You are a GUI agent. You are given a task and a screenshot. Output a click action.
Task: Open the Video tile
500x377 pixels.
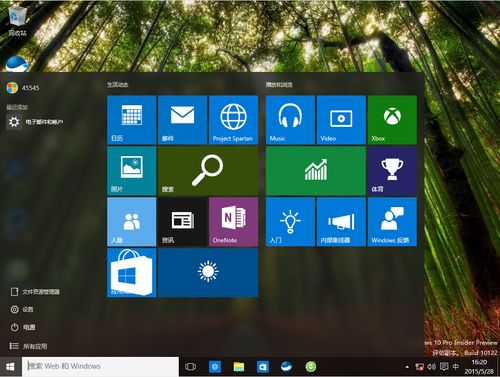click(x=341, y=120)
